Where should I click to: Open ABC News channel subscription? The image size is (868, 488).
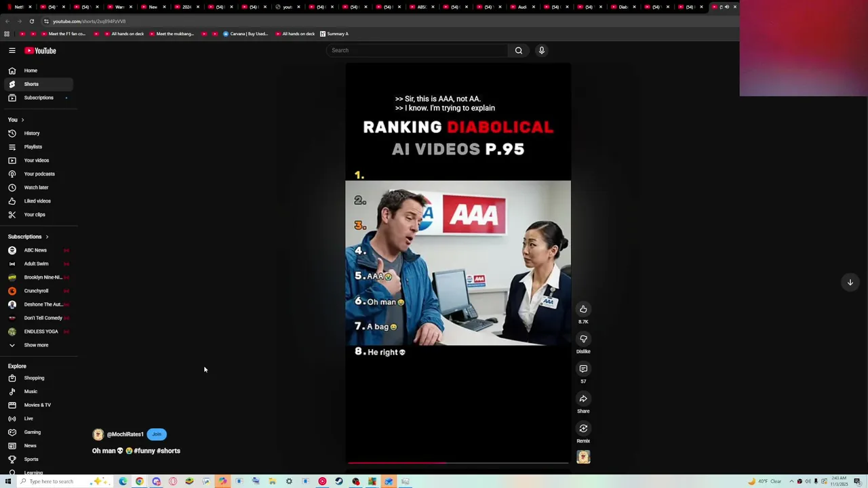point(39,250)
